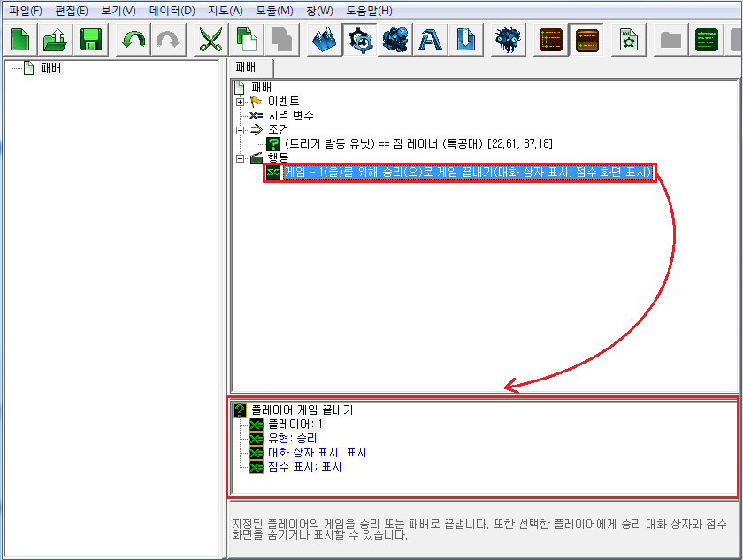
Task: Click the 플레이어 게임 끝내기 header row
Action: pyautogui.click(x=302, y=410)
